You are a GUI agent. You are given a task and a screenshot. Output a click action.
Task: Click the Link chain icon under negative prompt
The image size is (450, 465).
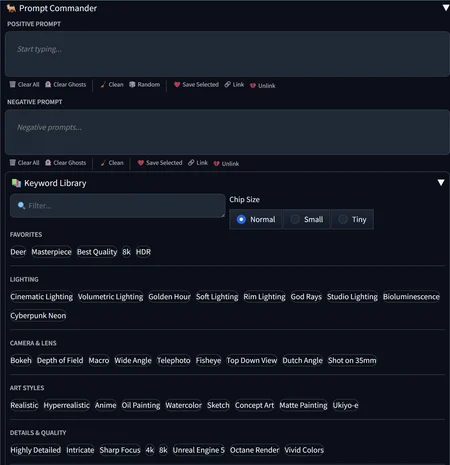pos(191,163)
